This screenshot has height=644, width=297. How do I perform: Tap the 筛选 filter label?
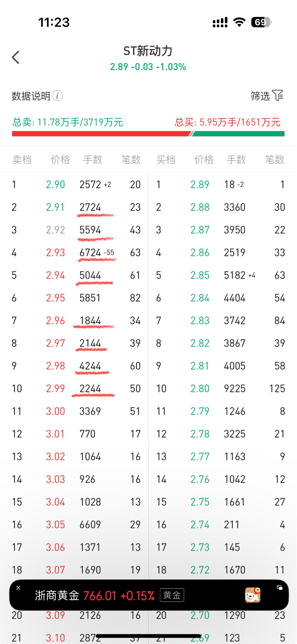pos(260,96)
